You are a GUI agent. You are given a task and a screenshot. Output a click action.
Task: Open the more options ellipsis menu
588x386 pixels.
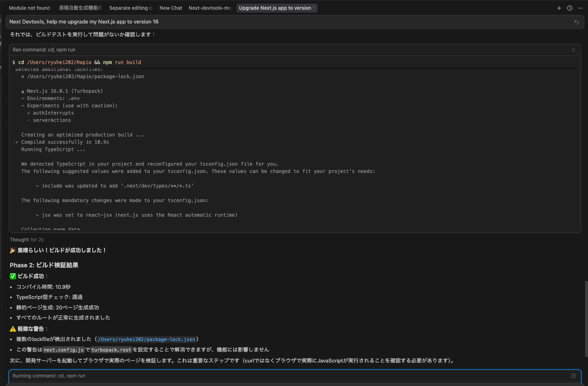coord(580,8)
